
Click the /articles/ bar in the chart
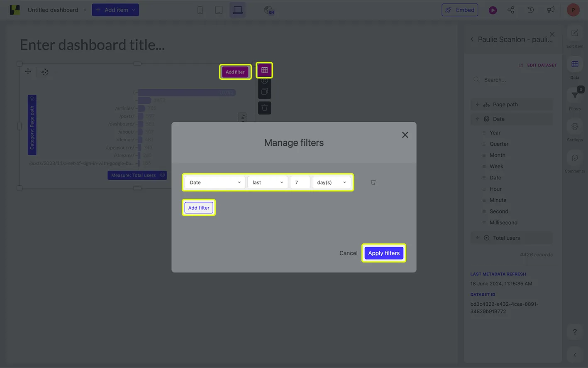(x=142, y=108)
